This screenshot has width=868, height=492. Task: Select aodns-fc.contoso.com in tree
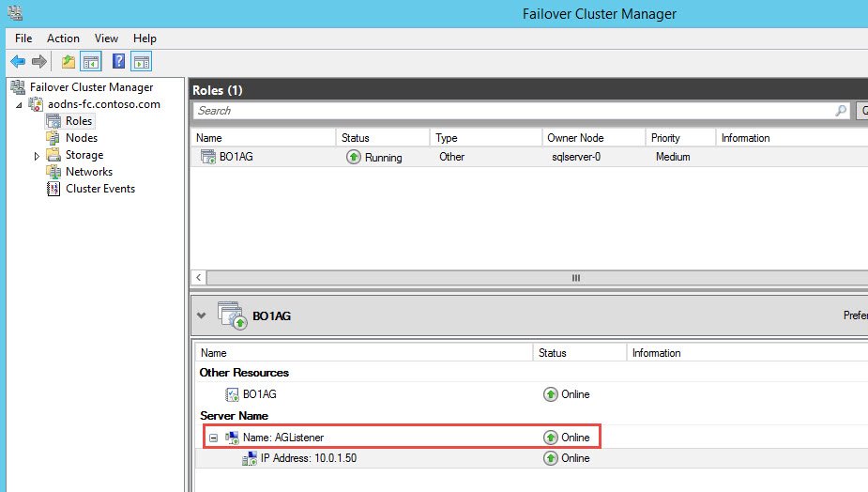104,104
